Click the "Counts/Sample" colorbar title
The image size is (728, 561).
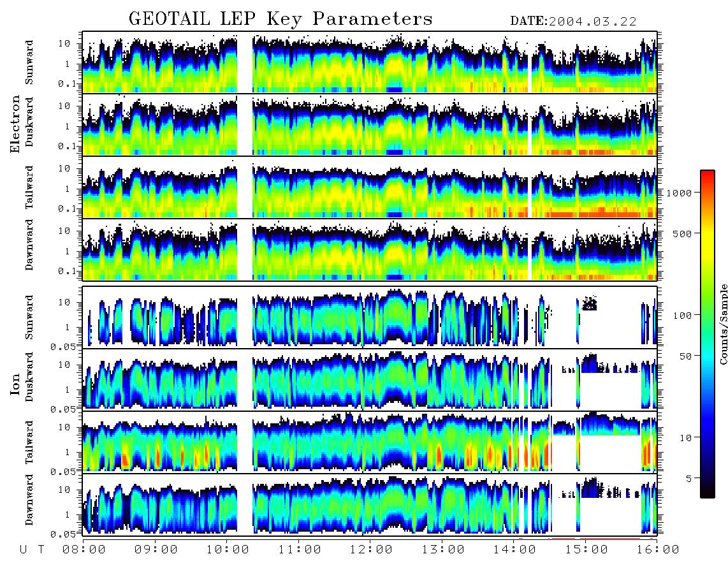point(724,324)
